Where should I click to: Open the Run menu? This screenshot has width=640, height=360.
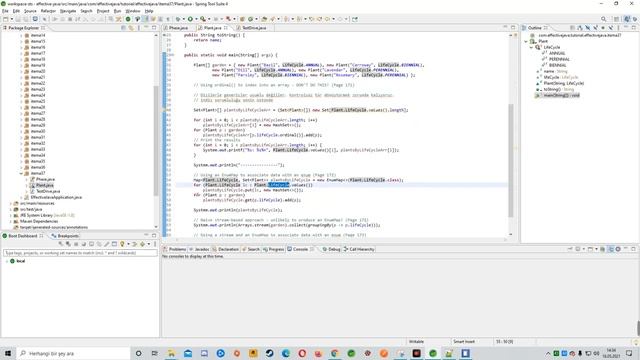coord(117,11)
